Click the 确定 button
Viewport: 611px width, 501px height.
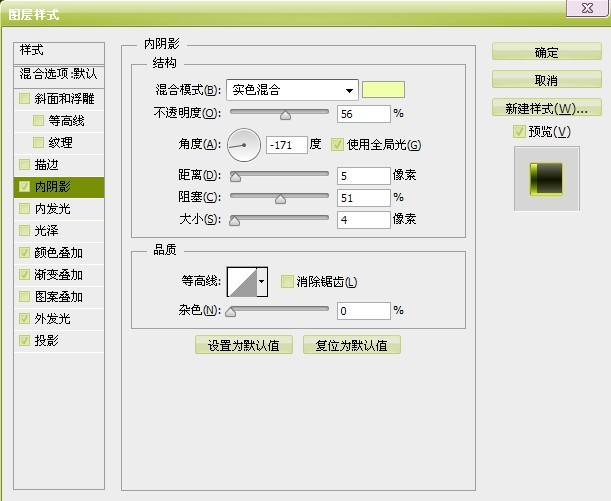(547, 52)
